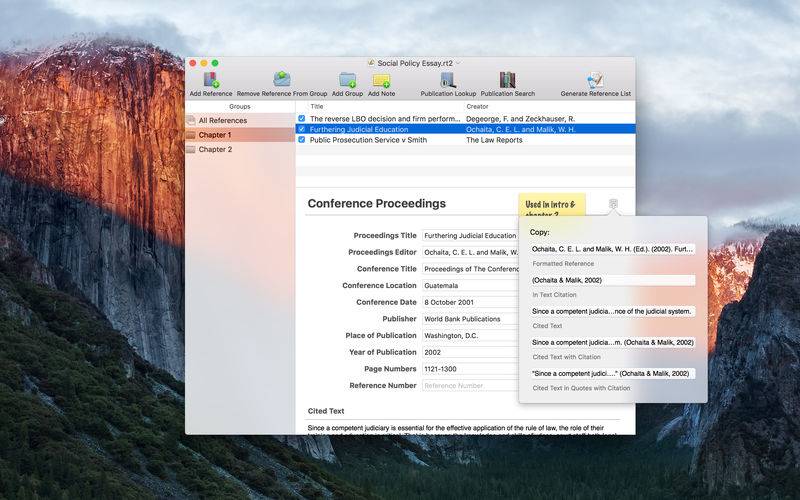Viewport: 800px width, 500px height.
Task: Open the title dropdown arrow after Essay.rt2
Action: [458, 63]
